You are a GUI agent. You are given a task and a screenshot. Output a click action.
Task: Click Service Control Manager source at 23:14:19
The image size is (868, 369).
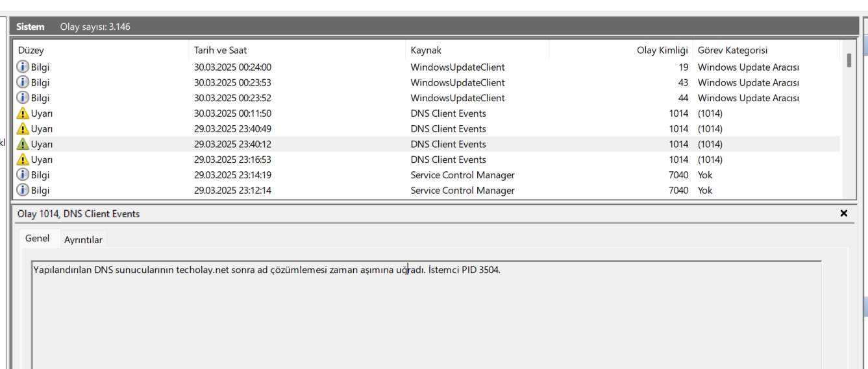coord(462,175)
